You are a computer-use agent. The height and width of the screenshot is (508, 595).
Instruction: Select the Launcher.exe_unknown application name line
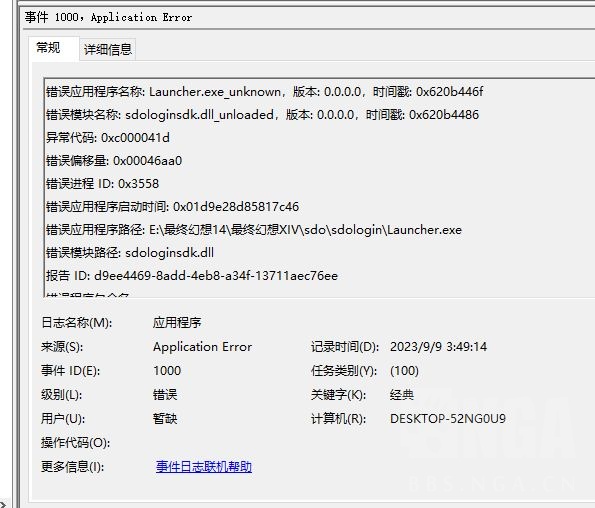click(x=264, y=92)
